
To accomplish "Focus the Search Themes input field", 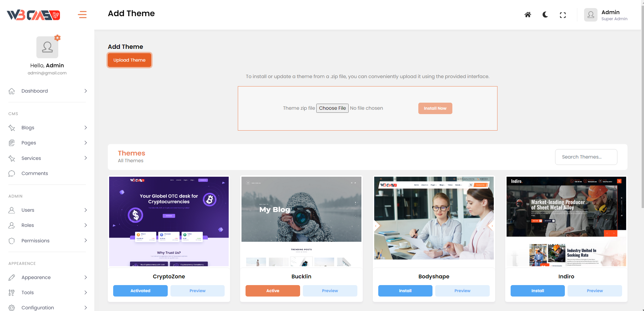I will [x=586, y=157].
